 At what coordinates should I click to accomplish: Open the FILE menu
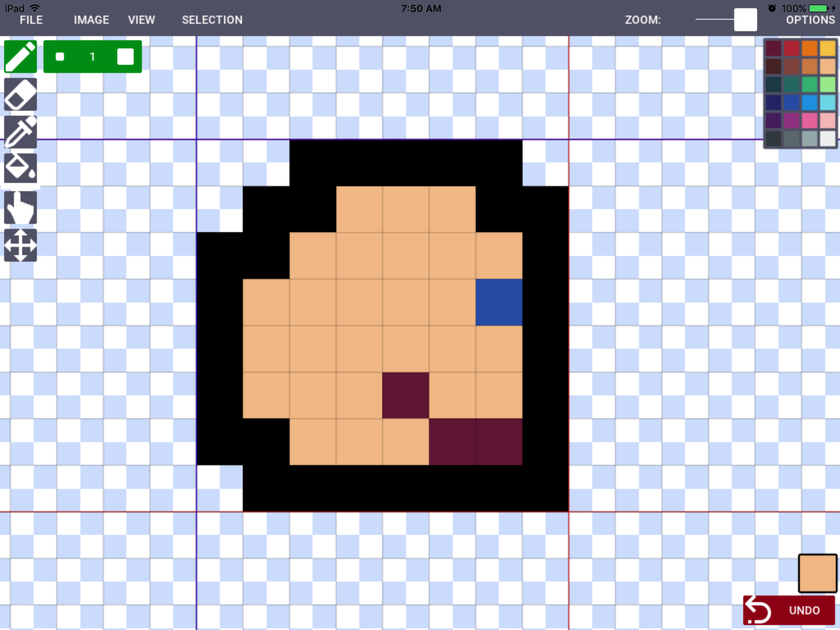coord(31,20)
